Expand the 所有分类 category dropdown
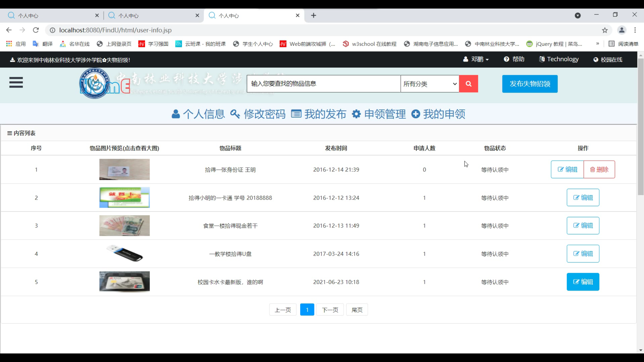This screenshot has height=362, width=644. pos(429,84)
